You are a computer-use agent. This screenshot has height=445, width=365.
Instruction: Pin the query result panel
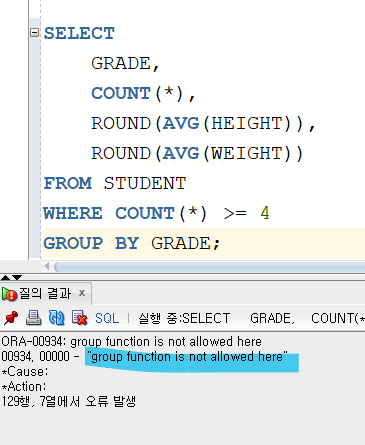[11, 318]
